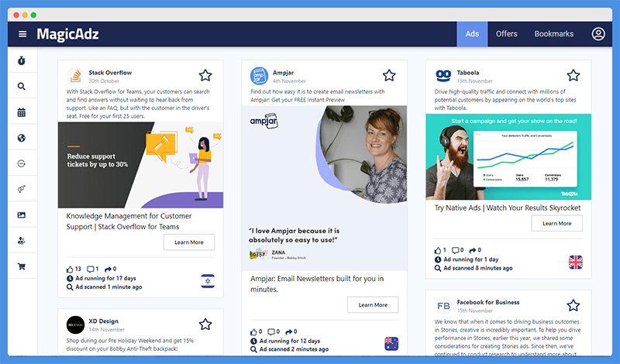The width and height of the screenshot is (620, 364).
Task: Open the search tool in sidebar
Action: 22,86
